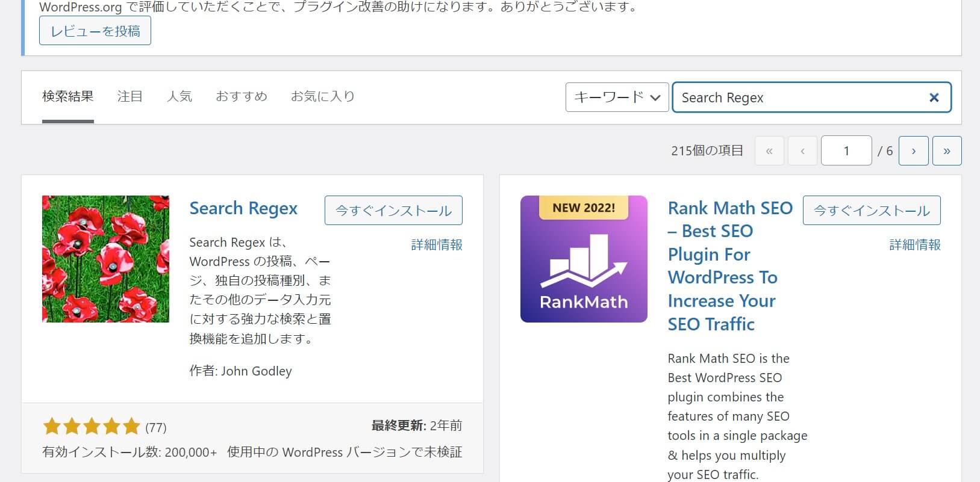
Task: Install Rank Math SEO with 今すぐインストール
Action: pyautogui.click(x=872, y=211)
